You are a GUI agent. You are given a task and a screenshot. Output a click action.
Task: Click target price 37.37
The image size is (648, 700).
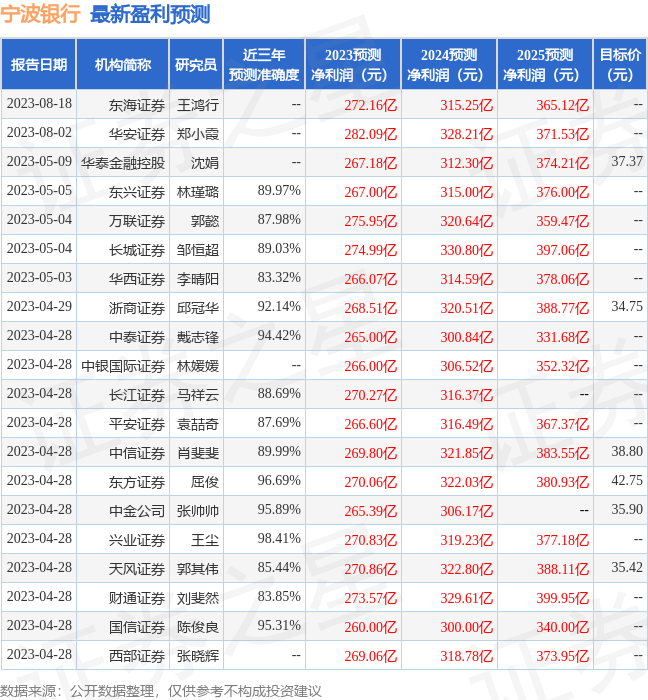click(x=627, y=161)
